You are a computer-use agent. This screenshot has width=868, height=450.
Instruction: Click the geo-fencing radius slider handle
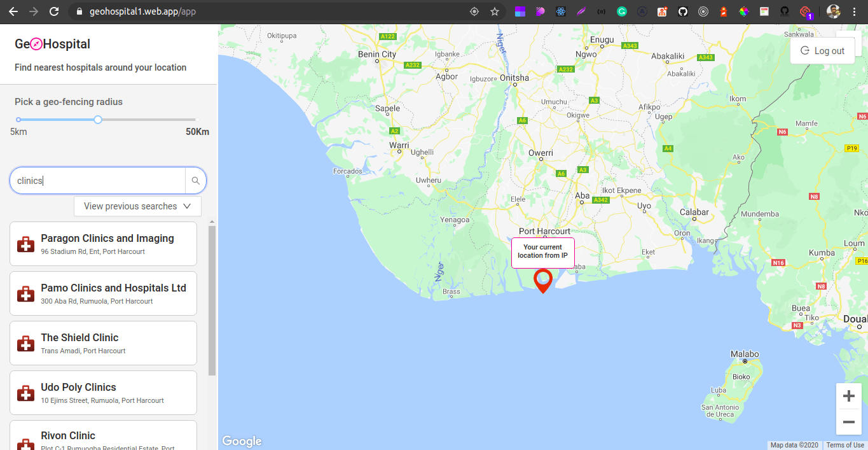(98, 120)
